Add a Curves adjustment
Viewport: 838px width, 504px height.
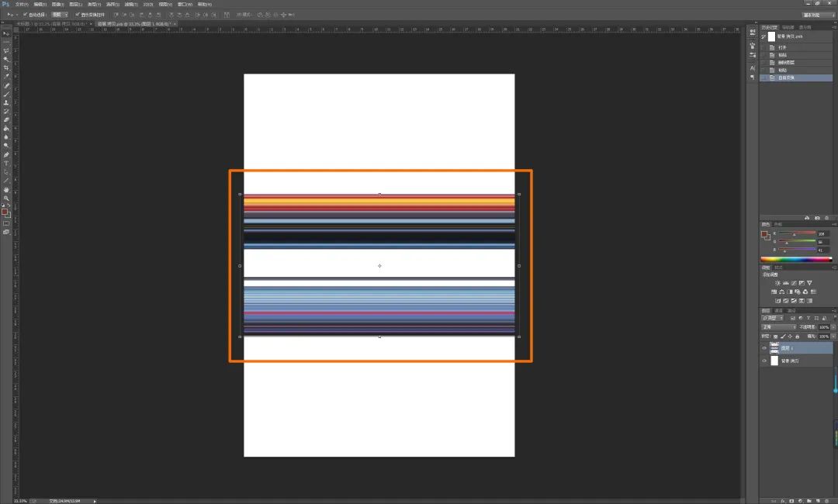(x=794, y=283)
